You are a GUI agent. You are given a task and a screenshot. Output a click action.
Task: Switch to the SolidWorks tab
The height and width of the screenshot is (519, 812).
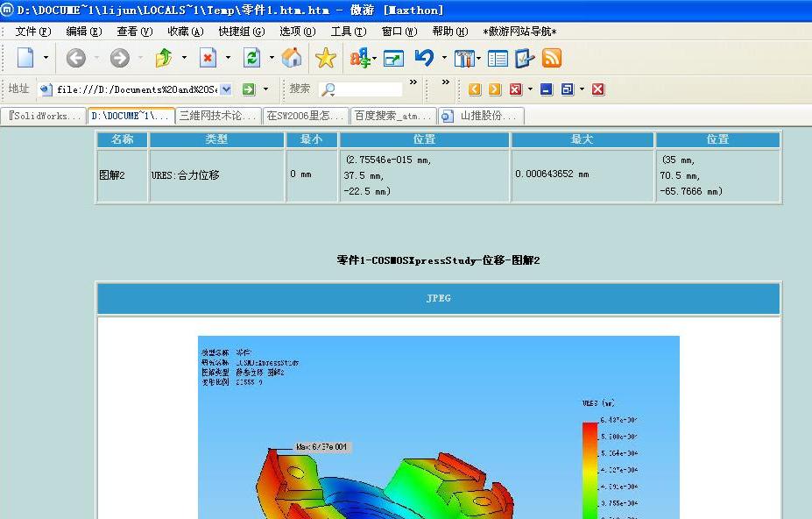click(x=44, y=116)
